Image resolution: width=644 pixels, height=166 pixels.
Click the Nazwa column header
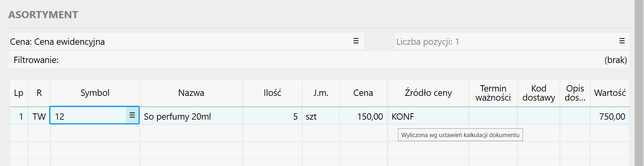pyautogui.click(x=191, y=93)
